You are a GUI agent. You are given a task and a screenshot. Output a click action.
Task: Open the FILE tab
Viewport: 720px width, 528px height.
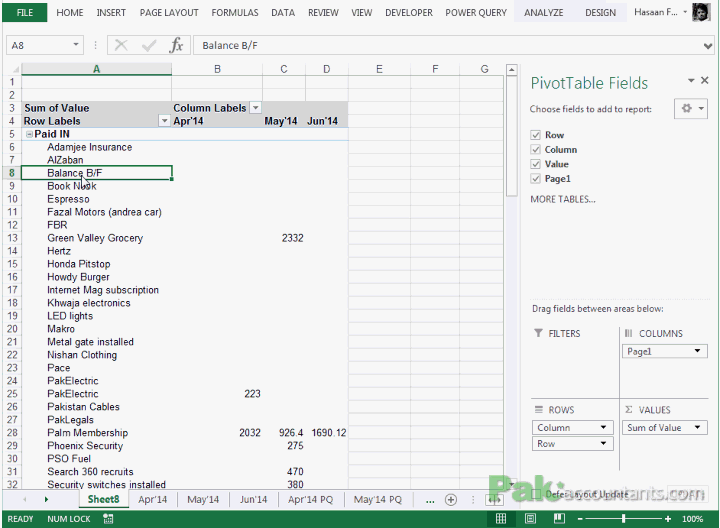[24, 12]
